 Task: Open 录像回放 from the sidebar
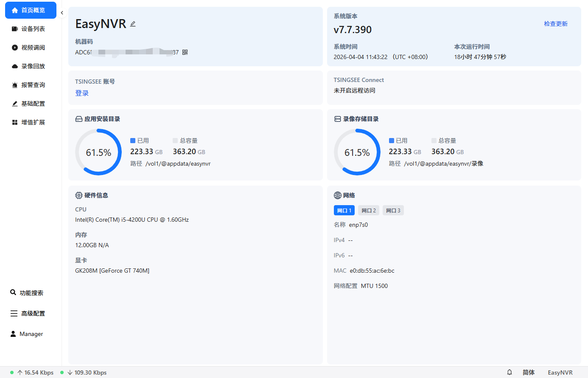[x=31, y=66]
